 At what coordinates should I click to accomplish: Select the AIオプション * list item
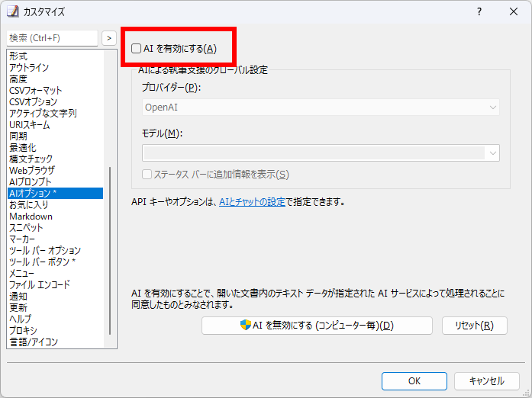coord(55,193)
